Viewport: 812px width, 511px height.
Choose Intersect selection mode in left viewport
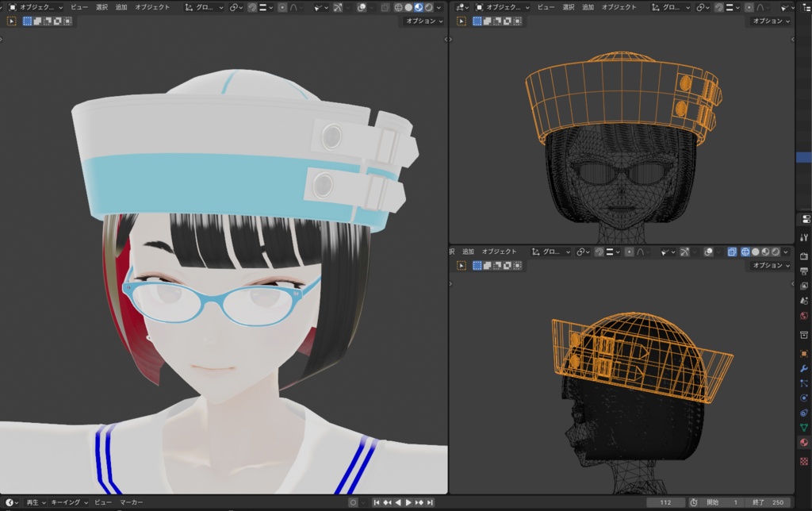coord(67,21)
